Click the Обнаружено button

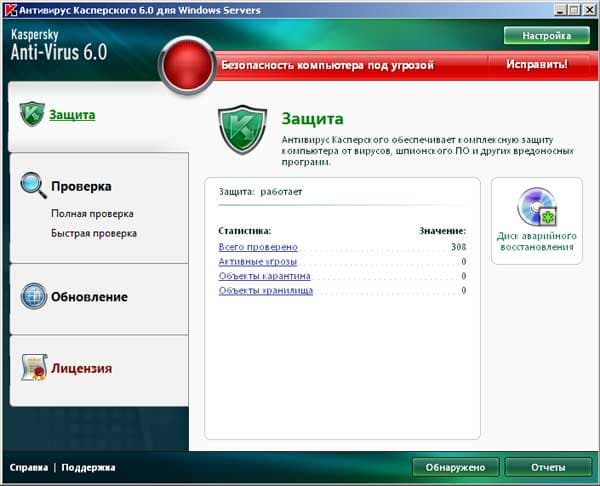tap(455, 467)
